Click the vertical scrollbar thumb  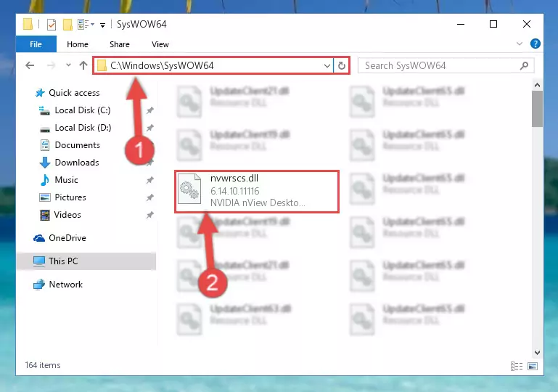click(537, 109)
